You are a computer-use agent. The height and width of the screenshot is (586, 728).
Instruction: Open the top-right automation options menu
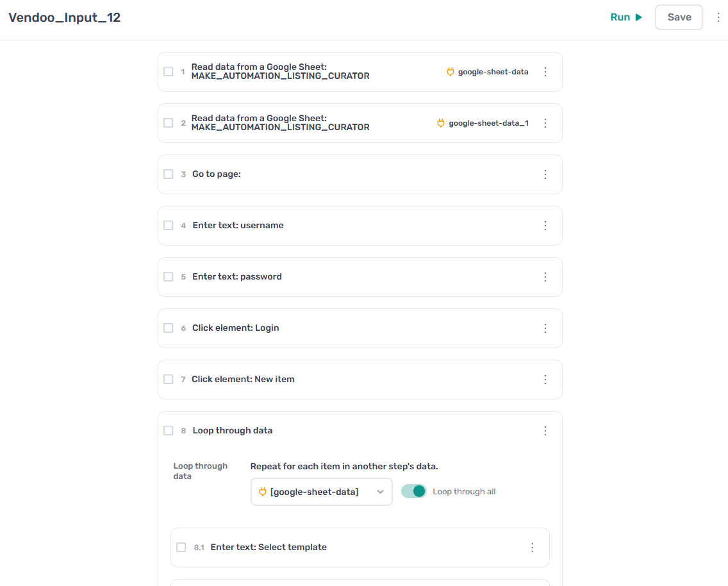click(718, 17)
